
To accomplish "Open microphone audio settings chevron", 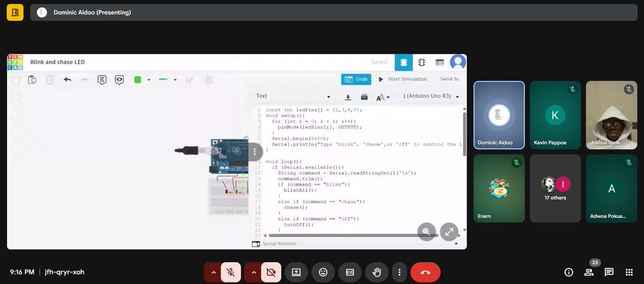I will (214, 272).
